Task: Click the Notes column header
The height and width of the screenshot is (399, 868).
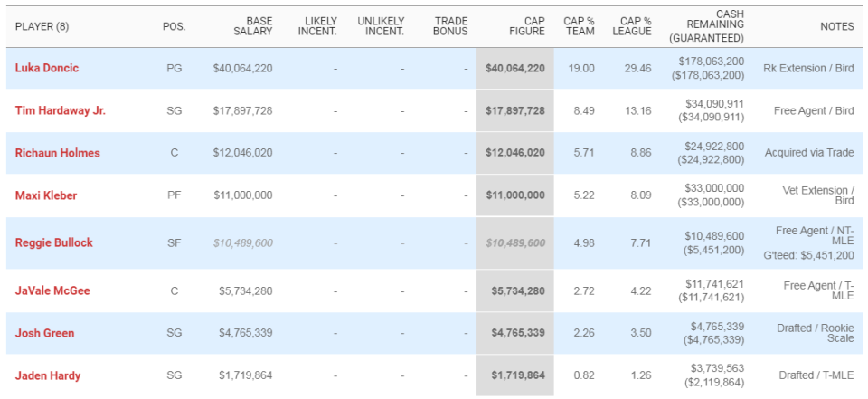Action: pos(836,26)
